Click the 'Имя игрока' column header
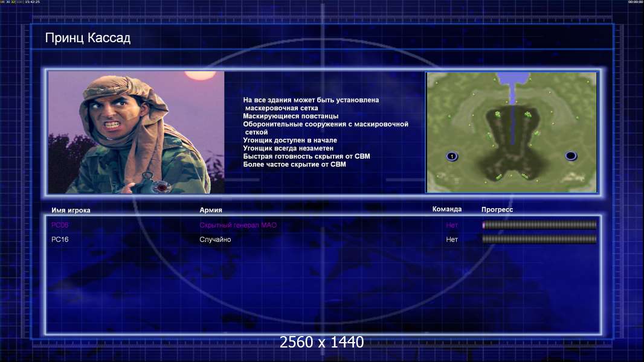The height and width of the screenshot is (362, 644). [71, 211]
